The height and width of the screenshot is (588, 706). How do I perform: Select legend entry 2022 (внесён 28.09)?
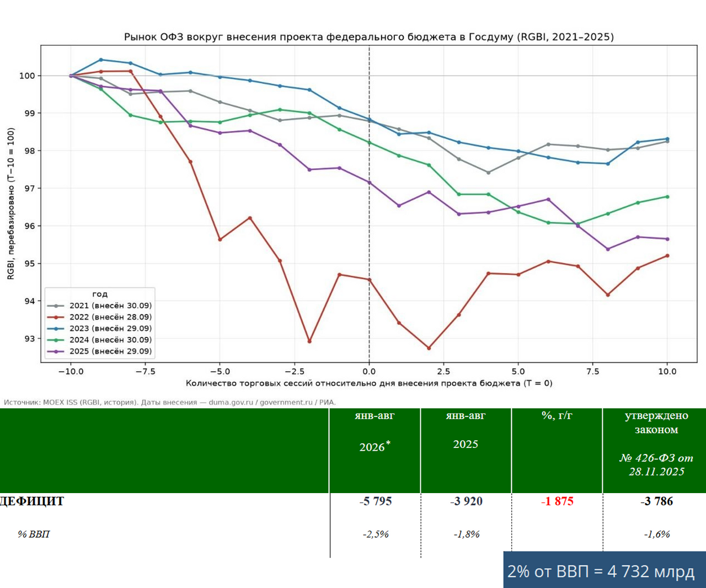[x=100, y=317]
